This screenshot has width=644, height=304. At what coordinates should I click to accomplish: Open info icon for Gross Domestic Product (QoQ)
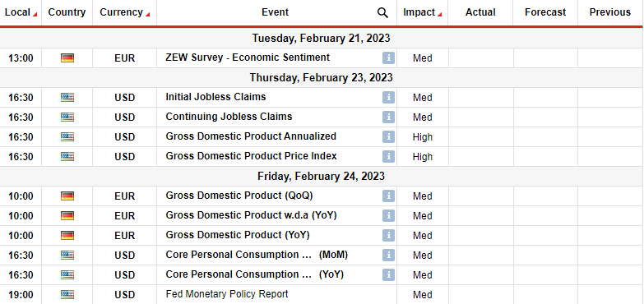coord(388,196)
